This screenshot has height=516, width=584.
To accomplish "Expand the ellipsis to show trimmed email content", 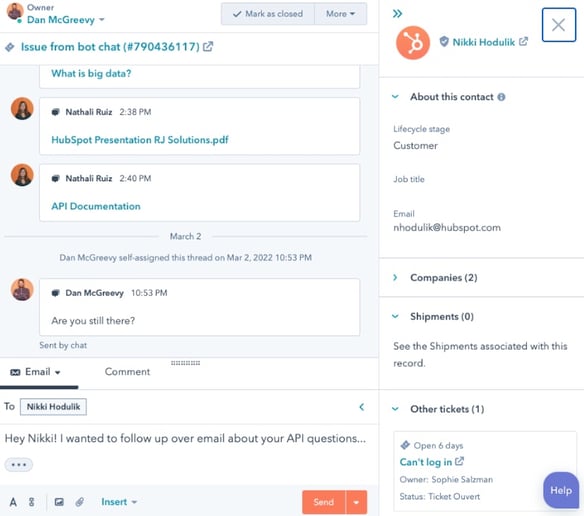I will (x=19, y=465).
